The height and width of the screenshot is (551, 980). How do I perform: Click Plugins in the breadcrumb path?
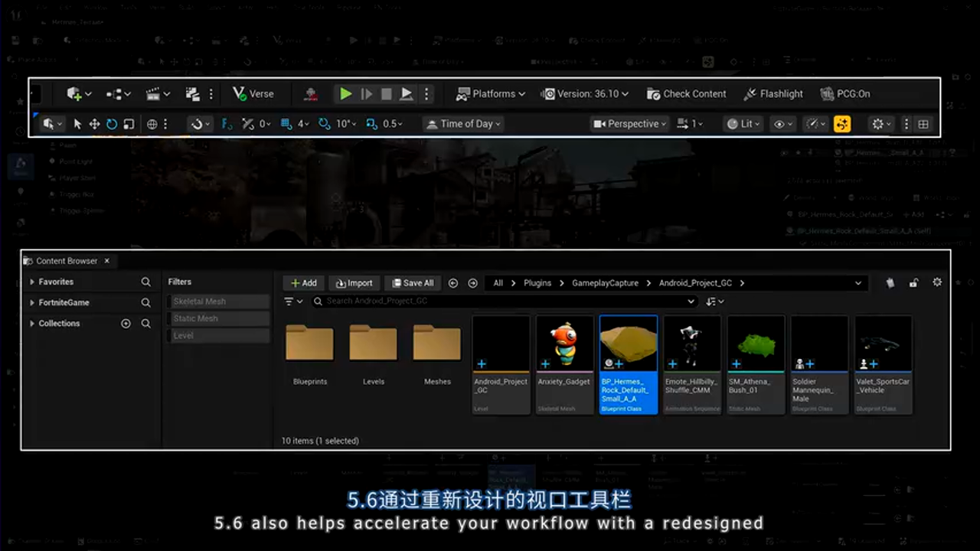(537, 282)
